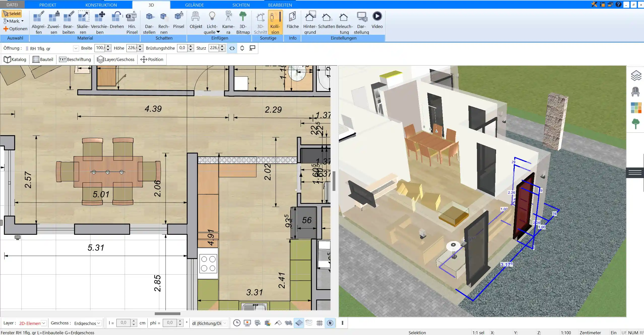Add a Kamera to the scene

pyautogui.click(x=228, y=23)
